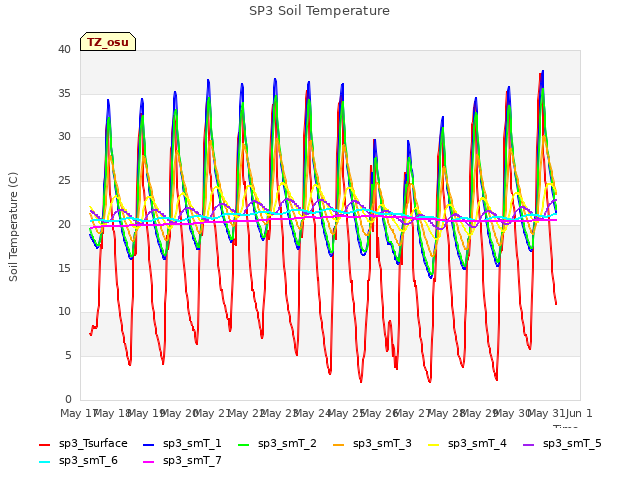Click the red sp3_Tsurface legend swatch
640x480 pixels.
pyautogui.click(x=44, y=444)
